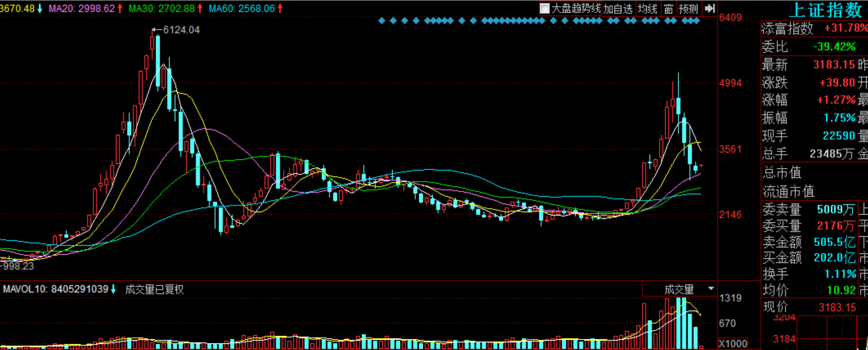Image resolution: width=868 pixels, height=350 pixels.
Task: Open the 成交量 indicator dropdown
Action: 711,289
